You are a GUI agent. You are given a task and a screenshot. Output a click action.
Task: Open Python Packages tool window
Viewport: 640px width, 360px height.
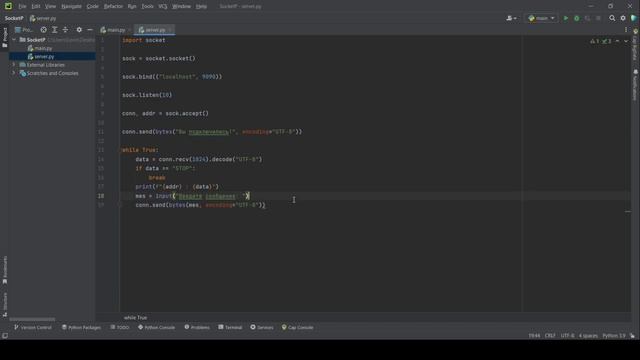[81, 327]
